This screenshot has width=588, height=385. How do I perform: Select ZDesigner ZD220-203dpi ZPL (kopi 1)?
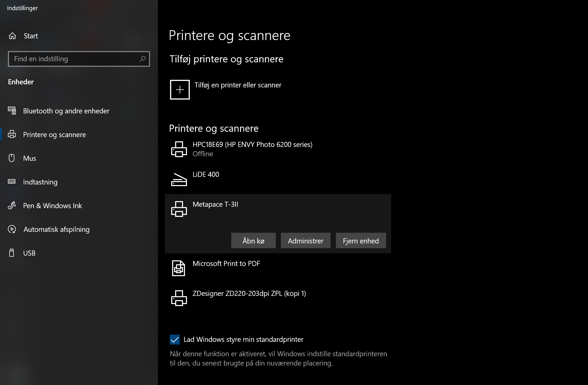278,298
